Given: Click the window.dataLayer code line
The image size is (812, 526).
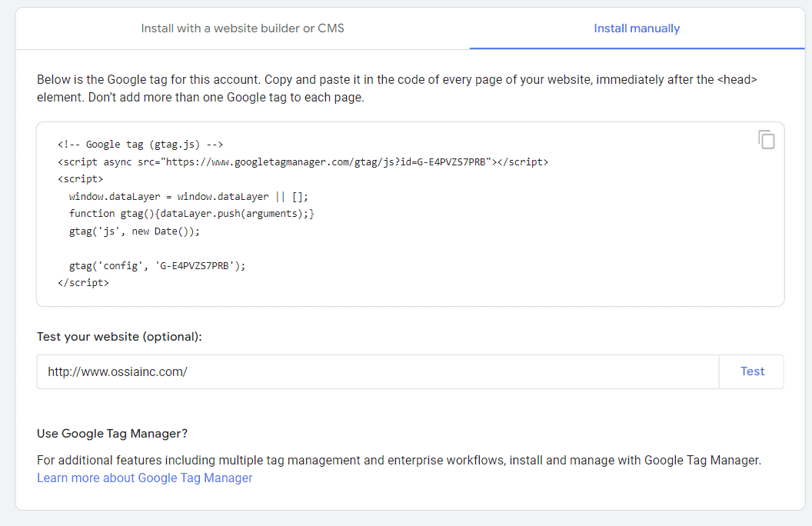Looking at the screenshot, I should point(188,197).
